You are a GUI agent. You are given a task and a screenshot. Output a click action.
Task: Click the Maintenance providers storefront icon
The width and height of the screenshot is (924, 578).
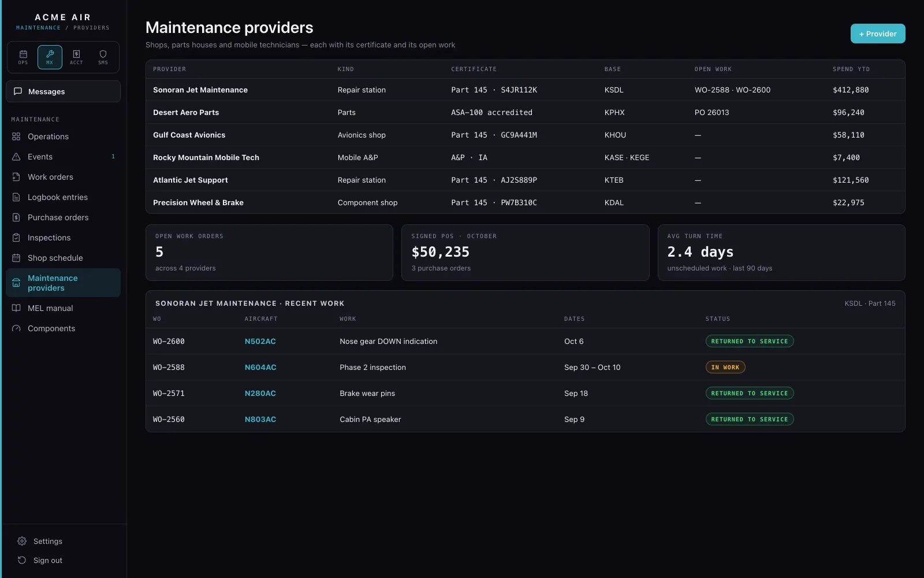[x=16, y=283]
